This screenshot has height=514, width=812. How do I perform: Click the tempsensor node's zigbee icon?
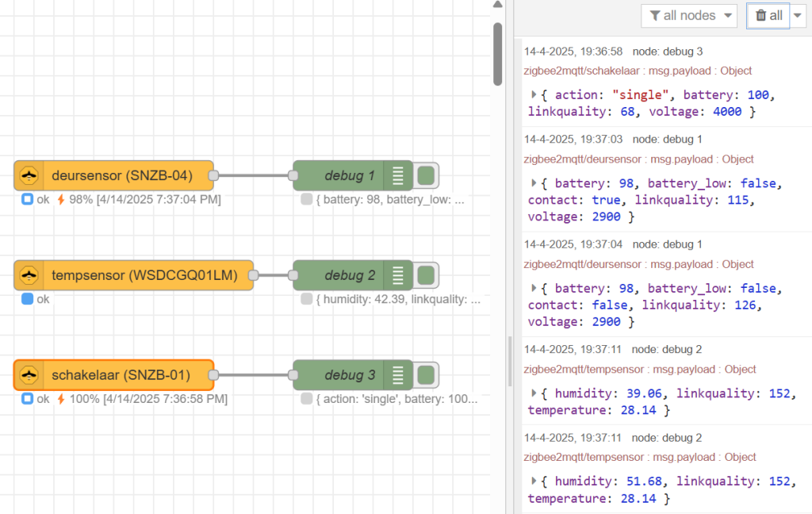click(x=29, y=275)
